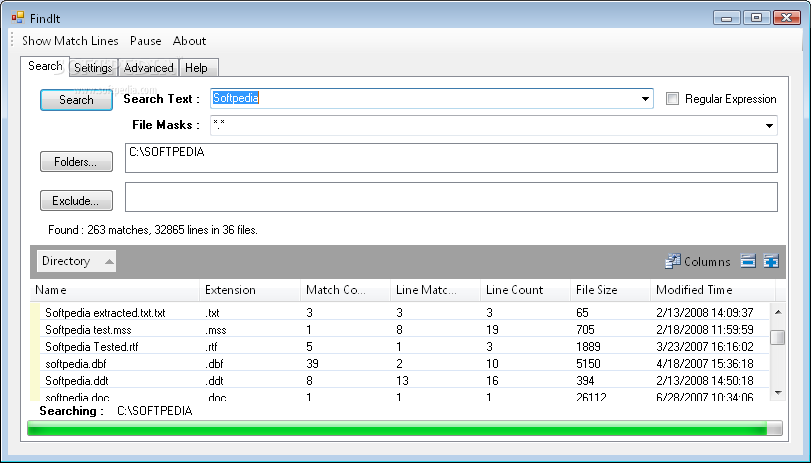This screenshot has height=463, width=811.
Task: Click file size 1889 cell
Action: tap(588, 347)
